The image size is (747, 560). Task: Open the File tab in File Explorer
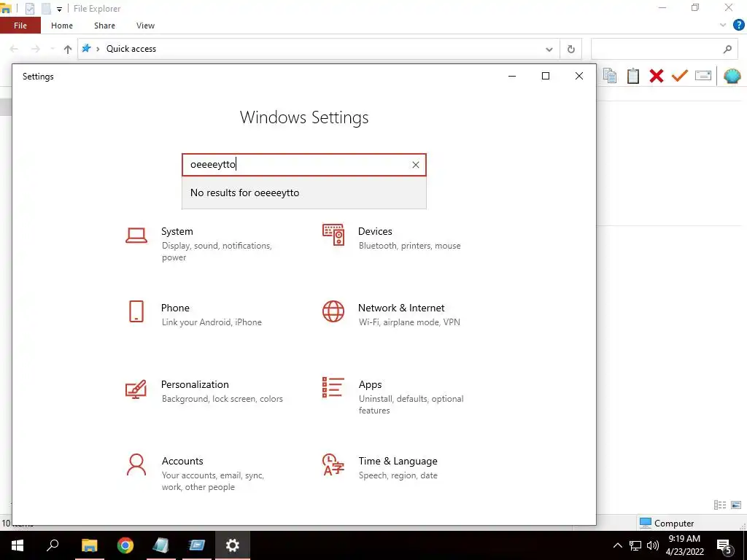(20, 26)
